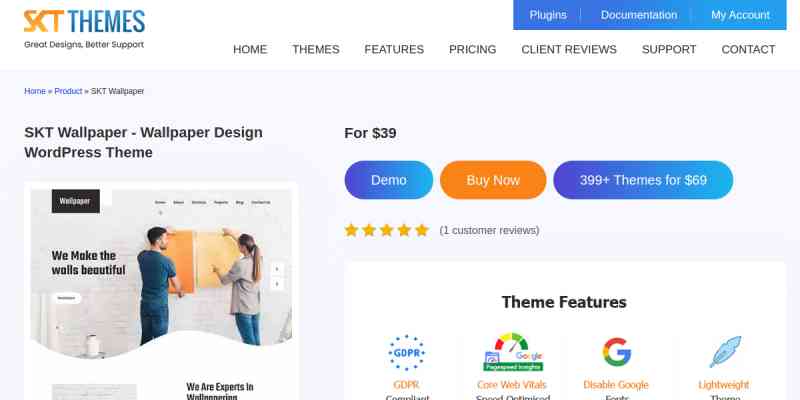Image resolution: width=800 pixels, height=400 pixels.
Task: Open the Themes menu item
Action: pos(316,49)
